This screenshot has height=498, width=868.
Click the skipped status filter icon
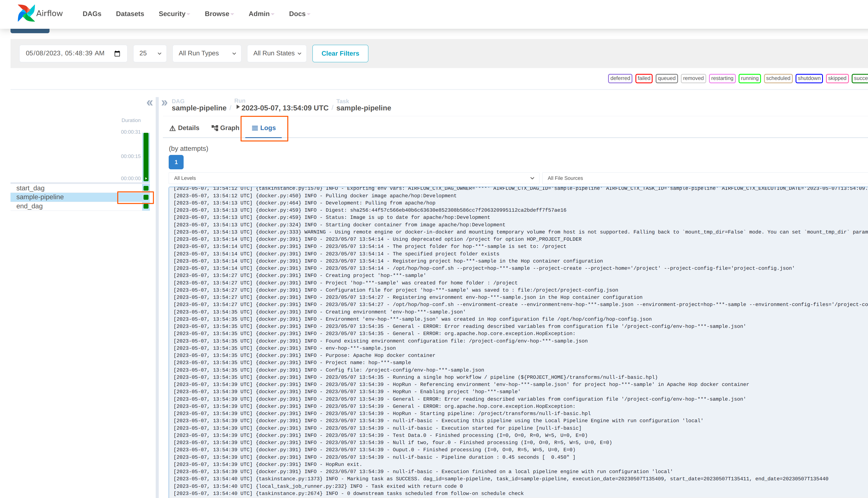point(838,78)
